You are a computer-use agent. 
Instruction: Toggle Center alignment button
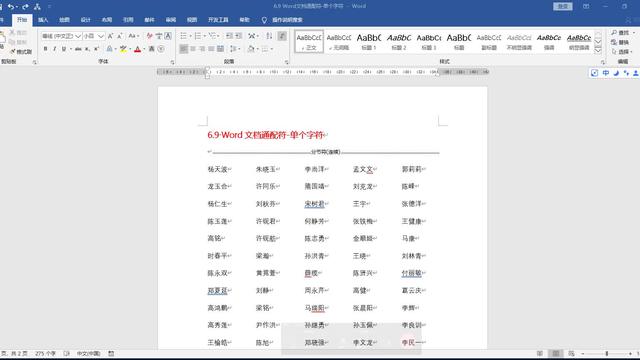coord(193,49)
